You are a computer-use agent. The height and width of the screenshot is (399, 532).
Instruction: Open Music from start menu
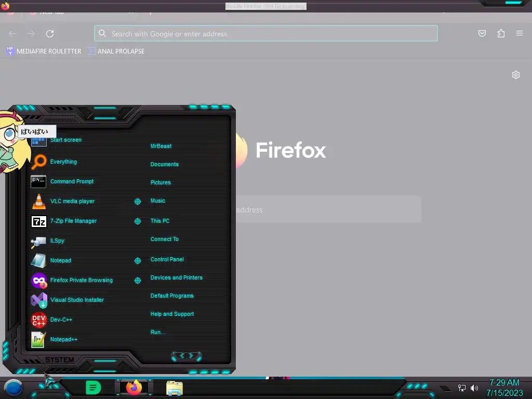pos(158,201)
